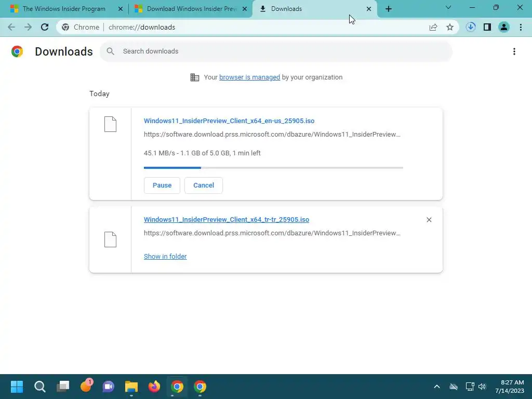The height and width of the screenshot is (399, 532).
Task: Focus the Search downloads field
Action: [x=276, y=51]
